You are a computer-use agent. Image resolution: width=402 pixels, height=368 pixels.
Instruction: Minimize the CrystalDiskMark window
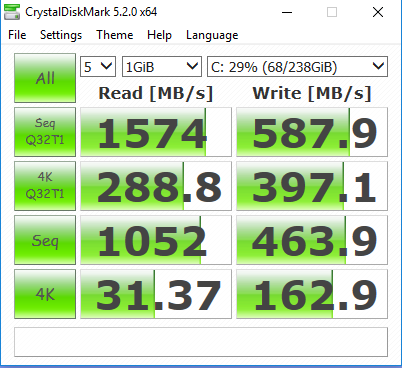[x=287, y=13]
